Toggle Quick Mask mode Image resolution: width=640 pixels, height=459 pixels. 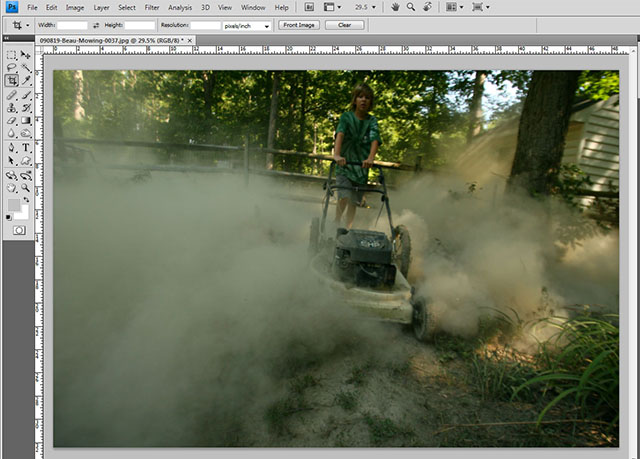[x=19, y=231]
